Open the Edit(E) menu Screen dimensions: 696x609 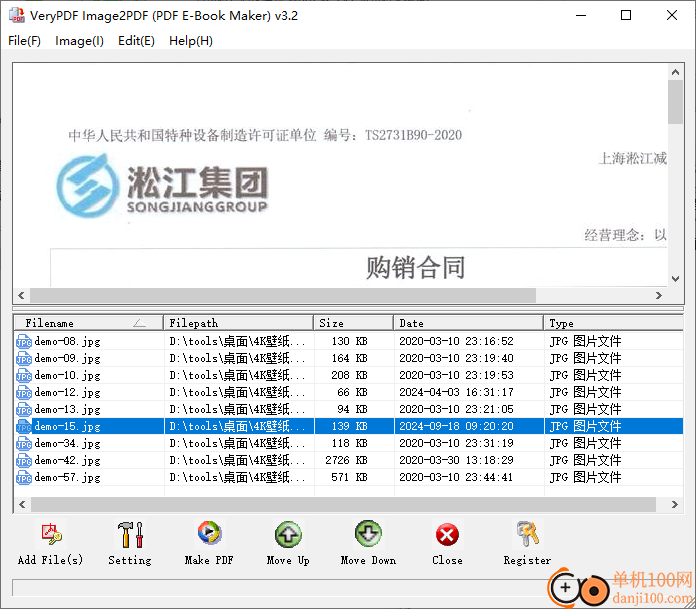136,41
